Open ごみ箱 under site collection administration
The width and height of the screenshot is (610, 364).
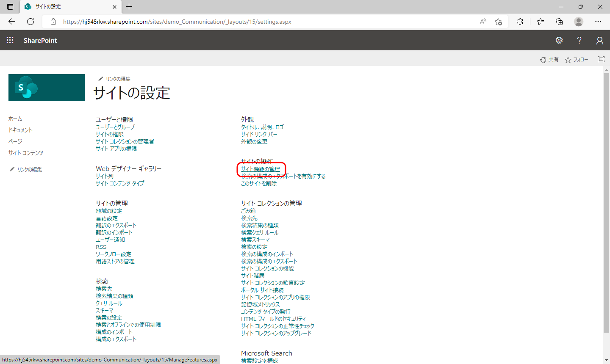pos(248,211)
